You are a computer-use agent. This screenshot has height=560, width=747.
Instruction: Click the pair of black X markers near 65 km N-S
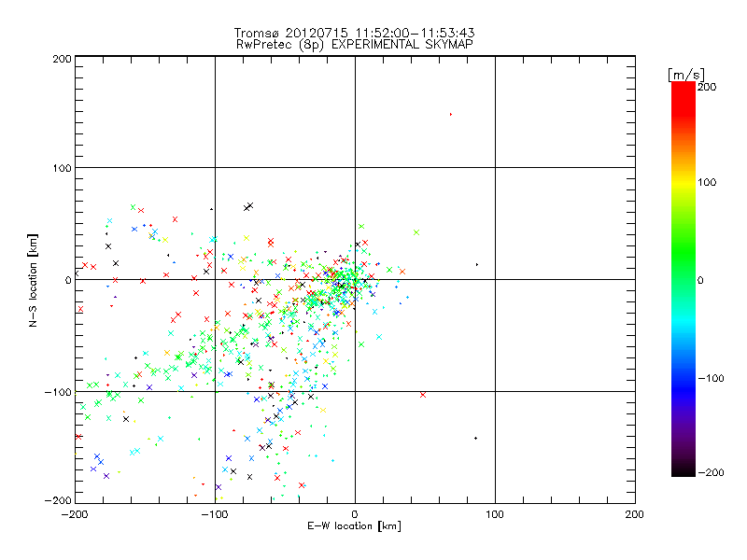(x=248, y=206)
